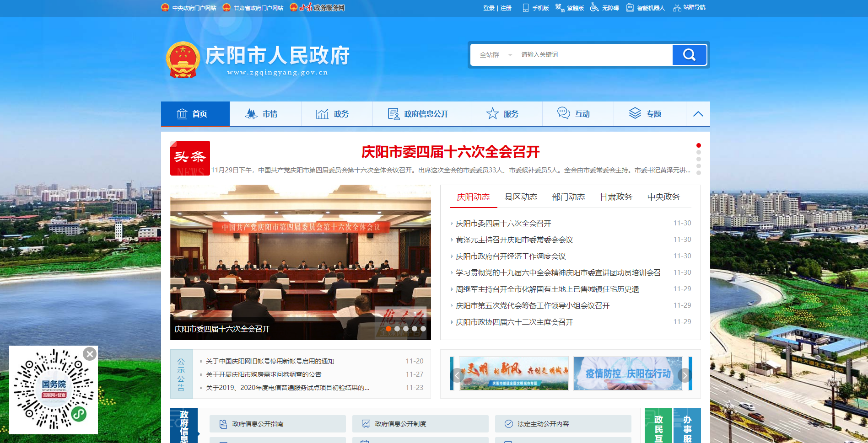
Task: Open the accessibility (无障碍) wheelchair icon
Action: click(594, 7)
